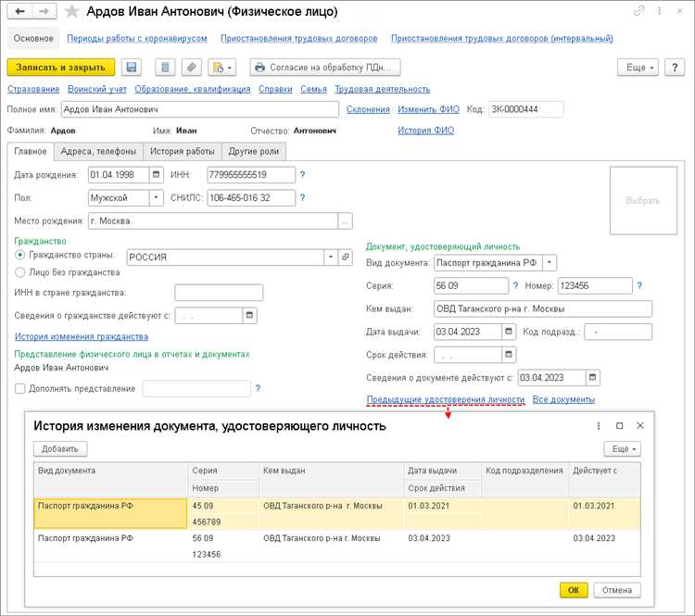The image size is (695, 616).
Task: Click ellipsis button next to Место рождения
Action: coord(346,221)
